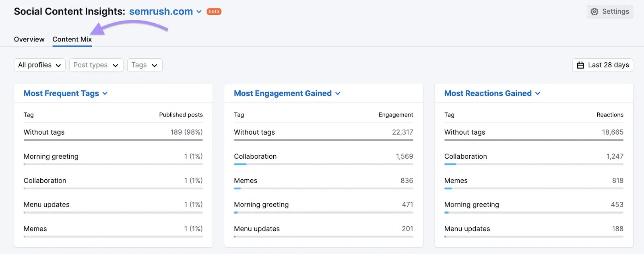Click the calendar icon for date range

580,65
